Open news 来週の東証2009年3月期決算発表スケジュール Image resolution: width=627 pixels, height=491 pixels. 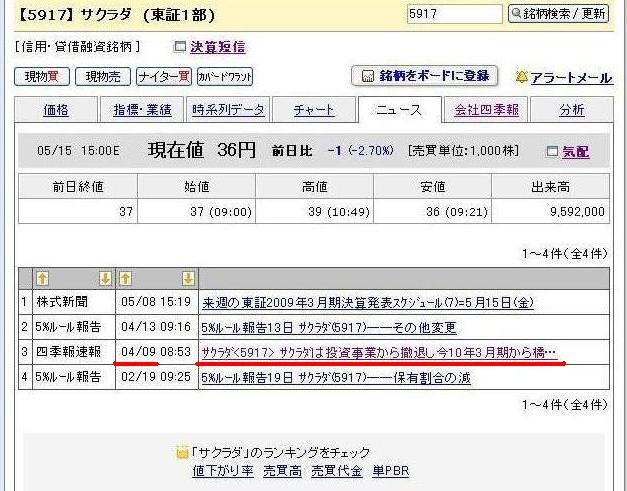(368, 303)
